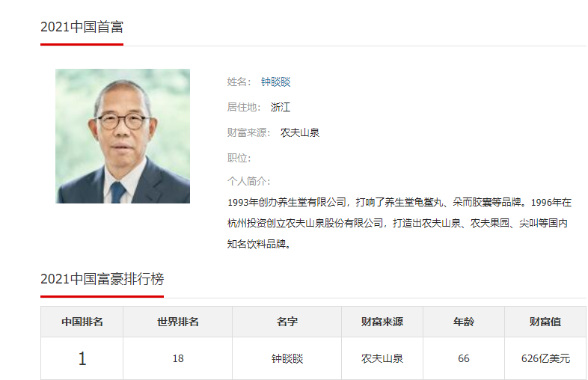Click the portrait photo of 钟睒睒
This screenshot has width=588, height=380.
(x=123, y=136)
